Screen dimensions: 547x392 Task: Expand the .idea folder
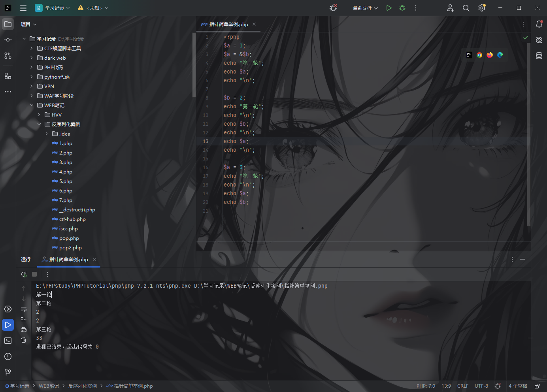click(47, 134)
